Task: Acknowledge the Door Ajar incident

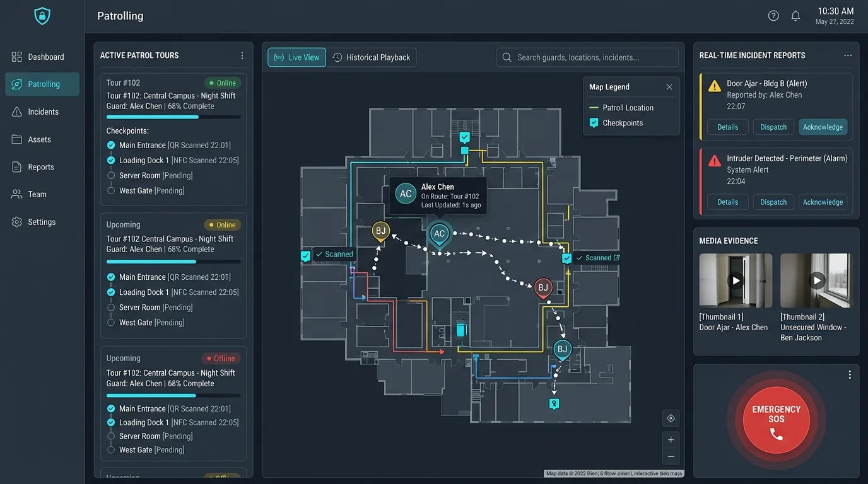Action: tap(823, 127)
